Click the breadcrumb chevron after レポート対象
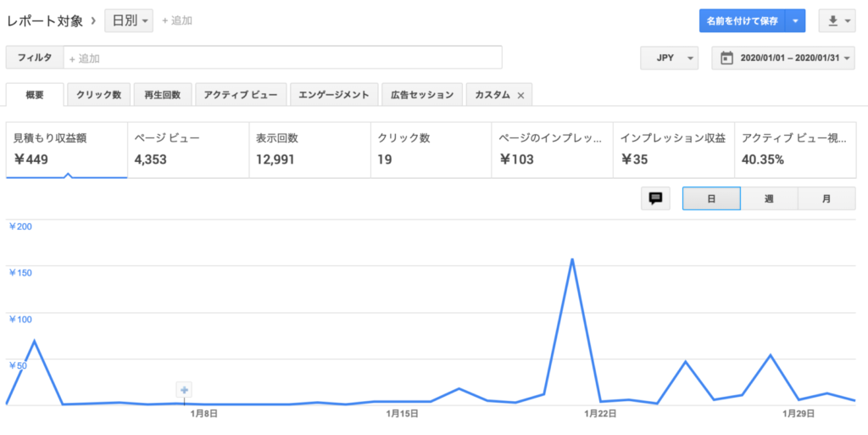This screenshot has width=868, height=435. coord(92,20)
